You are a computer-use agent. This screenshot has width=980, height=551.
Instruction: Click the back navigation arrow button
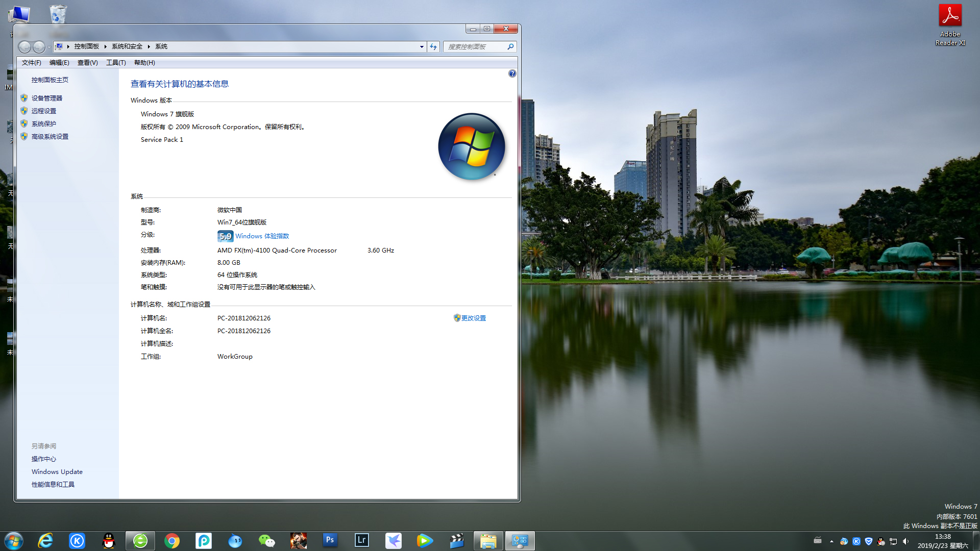pyautogui.click(x=24, y=47)
